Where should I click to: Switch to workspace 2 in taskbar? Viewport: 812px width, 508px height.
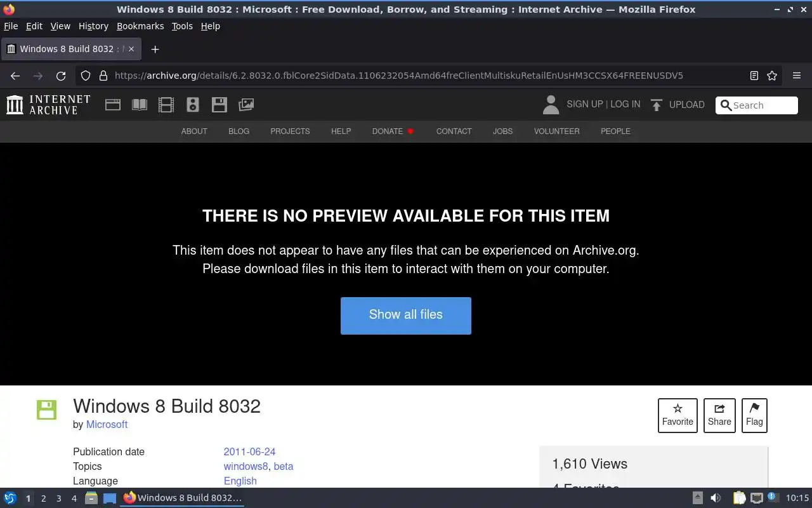coord(43,498)
